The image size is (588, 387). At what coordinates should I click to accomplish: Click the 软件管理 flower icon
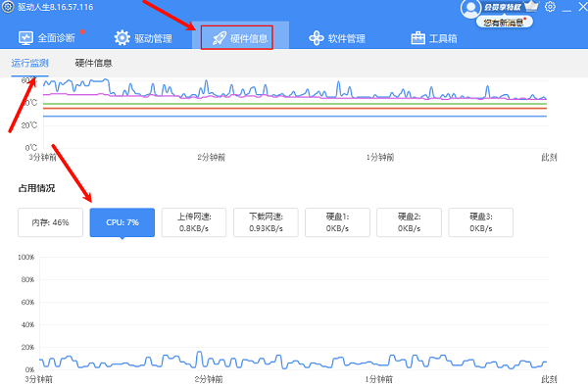(x=317, y=38)
